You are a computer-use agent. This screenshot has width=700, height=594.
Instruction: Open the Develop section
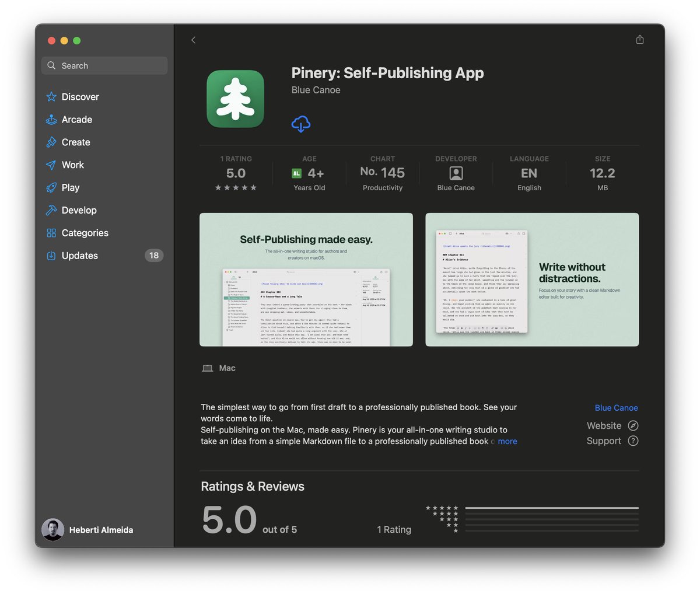click(79, 210)
